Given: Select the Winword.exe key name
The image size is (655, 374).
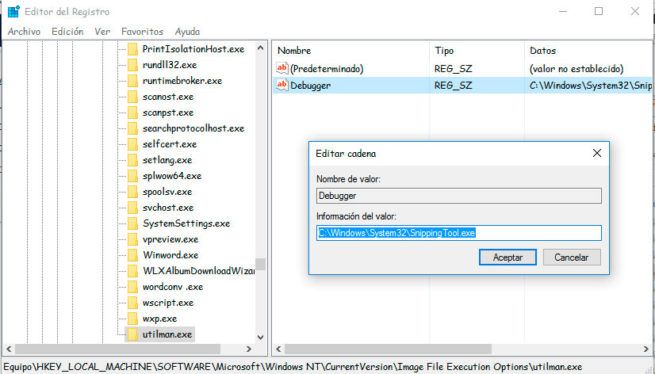Looking at the screenshot, I should pos(170,255).
